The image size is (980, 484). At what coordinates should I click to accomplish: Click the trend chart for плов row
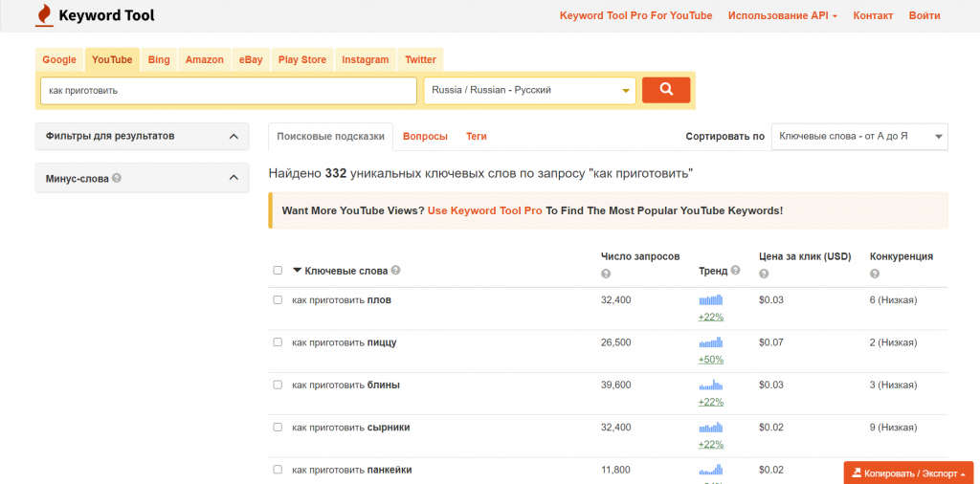coord(711,299)
